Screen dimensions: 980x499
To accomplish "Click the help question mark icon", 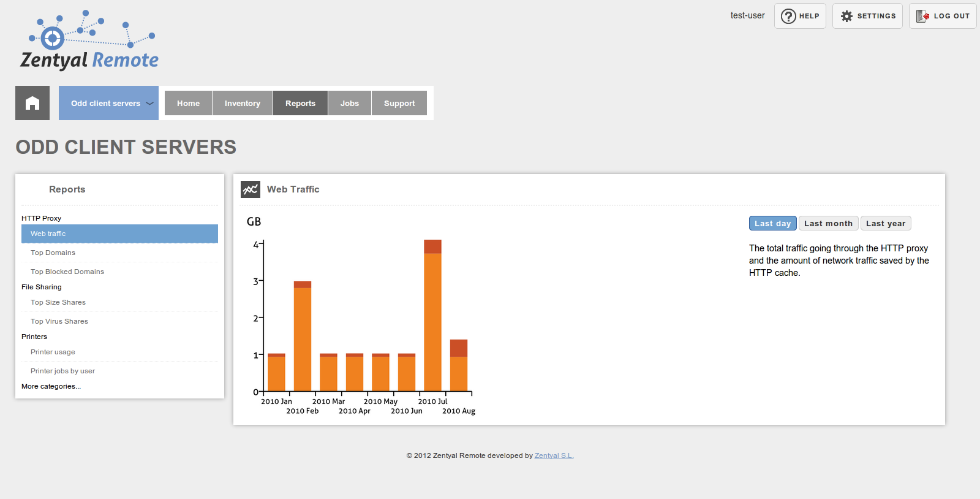I will 788,16.
